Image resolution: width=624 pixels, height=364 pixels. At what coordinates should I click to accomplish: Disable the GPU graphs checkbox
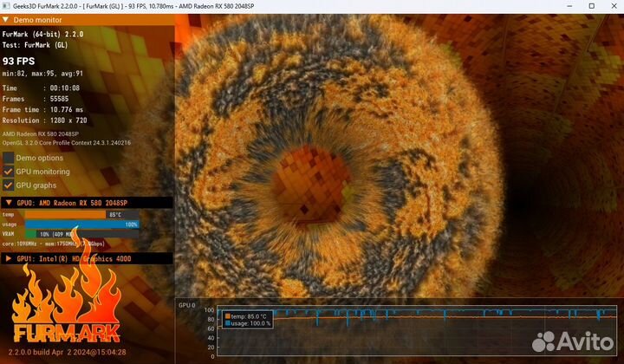[8, 185]
